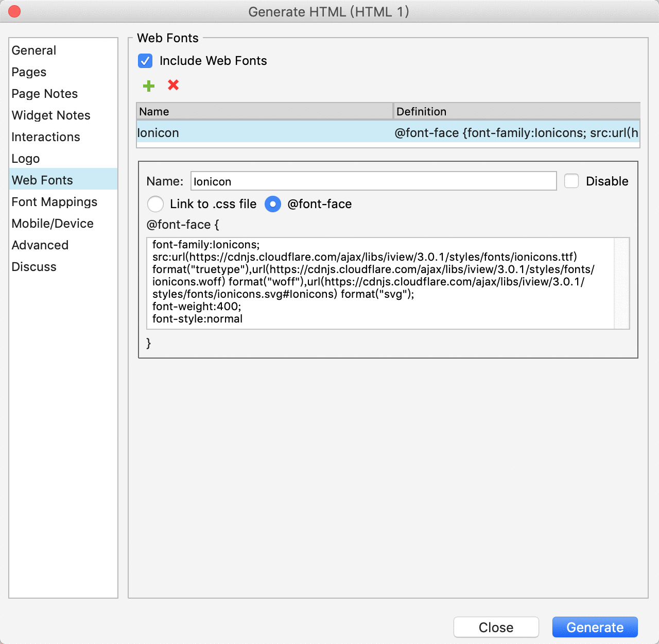Select the Logo section

click(63, 159)
